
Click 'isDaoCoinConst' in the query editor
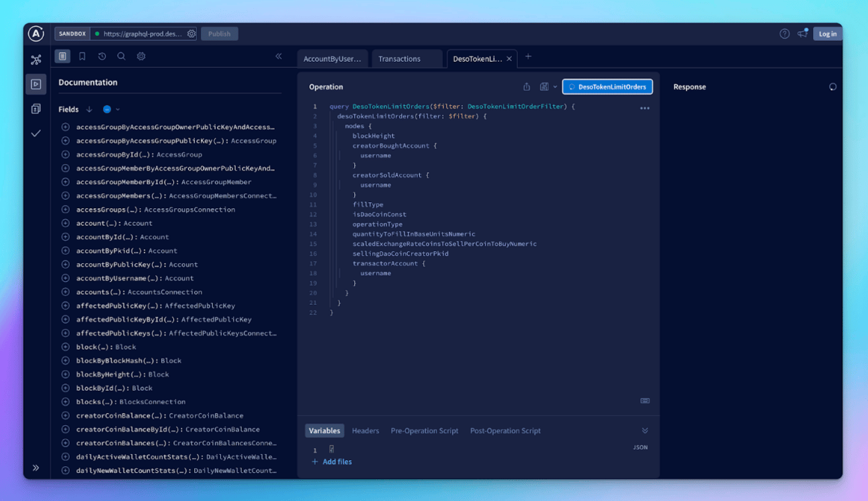point(380,214)
